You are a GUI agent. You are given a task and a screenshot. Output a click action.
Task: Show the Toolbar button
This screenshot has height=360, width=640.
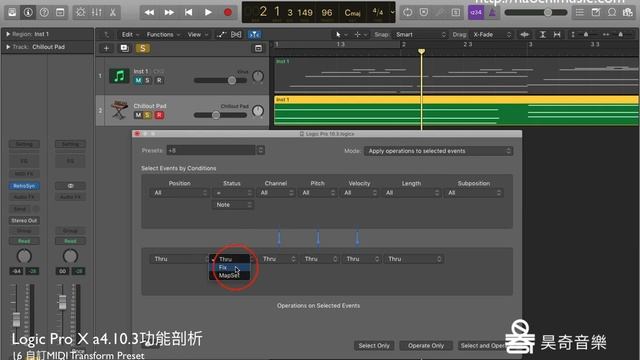(x=60, y=12)
